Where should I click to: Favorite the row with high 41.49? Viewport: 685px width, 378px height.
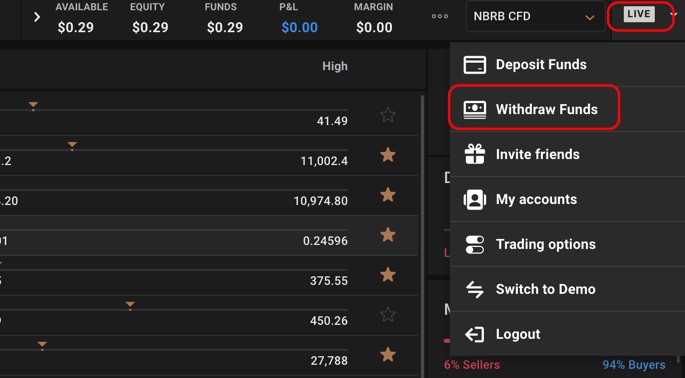point(388,115)
